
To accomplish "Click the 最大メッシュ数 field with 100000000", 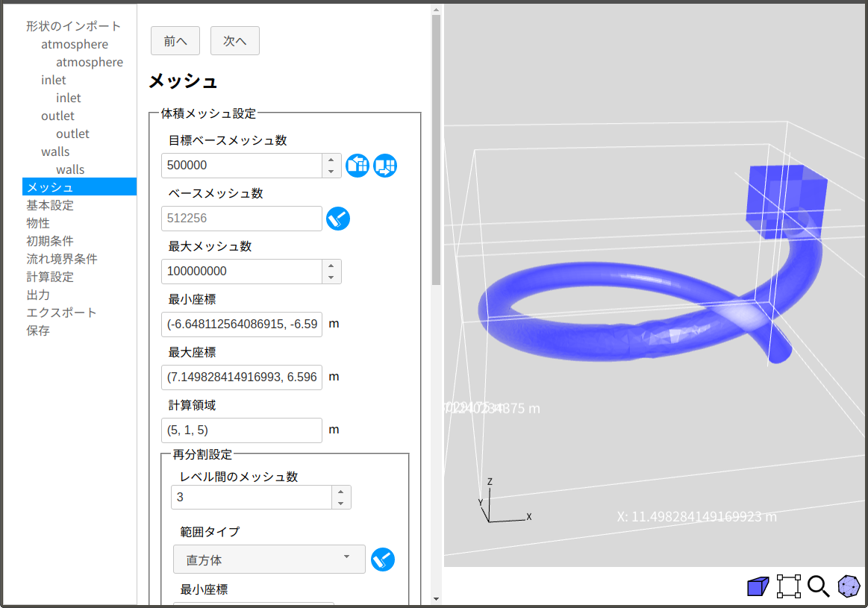I will pyautogui.click(x=242, y=271).
